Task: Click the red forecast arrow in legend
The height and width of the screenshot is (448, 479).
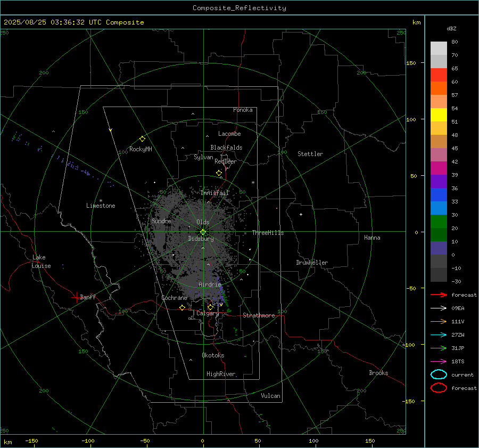Action: [x=439, y=295]
